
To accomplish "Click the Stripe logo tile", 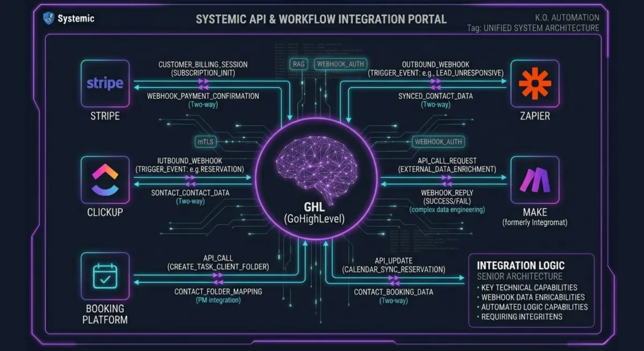I will point(105,84).
